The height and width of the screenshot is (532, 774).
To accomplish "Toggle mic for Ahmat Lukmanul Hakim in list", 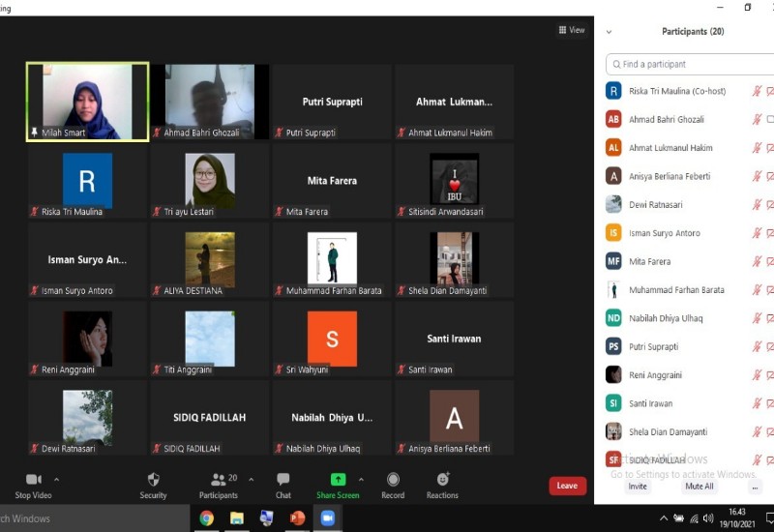I will coord(757,148).
